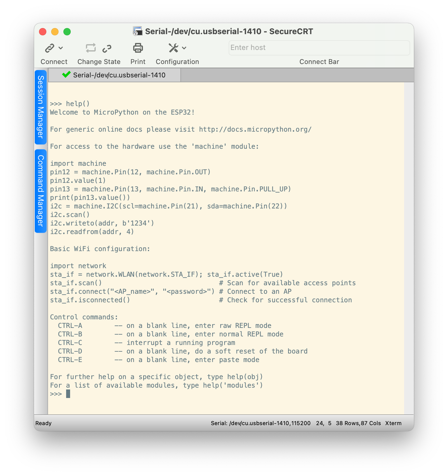Open the Command Manager side panel
448x476 pixels.
coord(41,191)
